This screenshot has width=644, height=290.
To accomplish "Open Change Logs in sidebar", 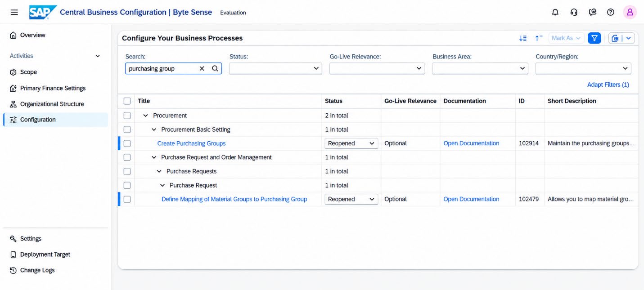I will coord(37,270).
